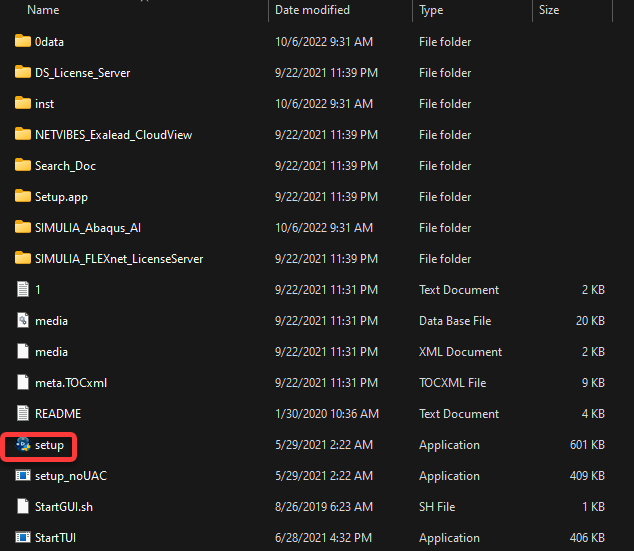Click the Search_Doc folder icon
The width and height of the screenshot is (634, 551).
(23, 165)
